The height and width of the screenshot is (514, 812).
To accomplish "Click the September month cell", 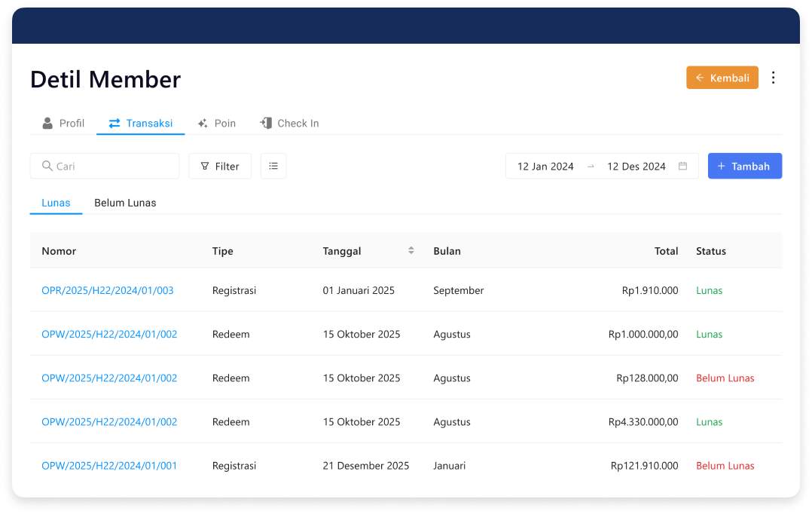I will (x=458, y=290).
